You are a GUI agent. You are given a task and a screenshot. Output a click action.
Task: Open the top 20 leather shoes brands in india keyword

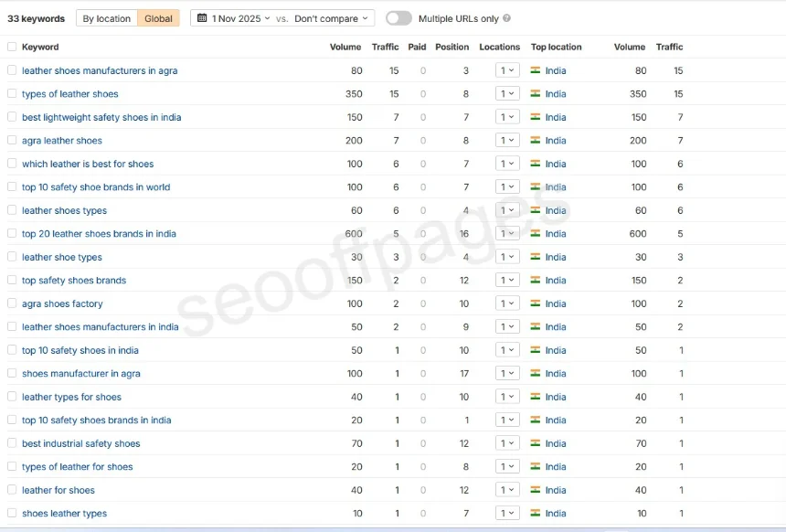coord(99,234)
